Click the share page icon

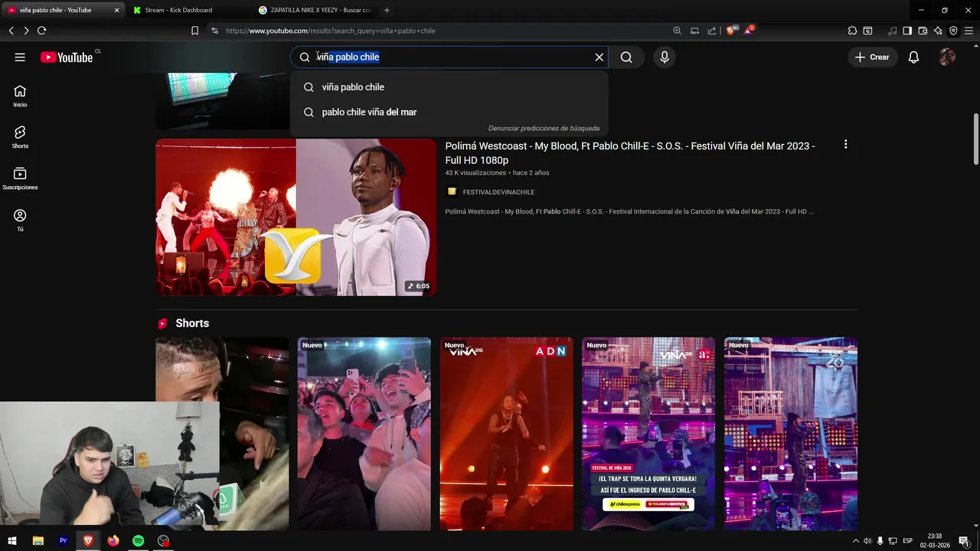[712, 31]
